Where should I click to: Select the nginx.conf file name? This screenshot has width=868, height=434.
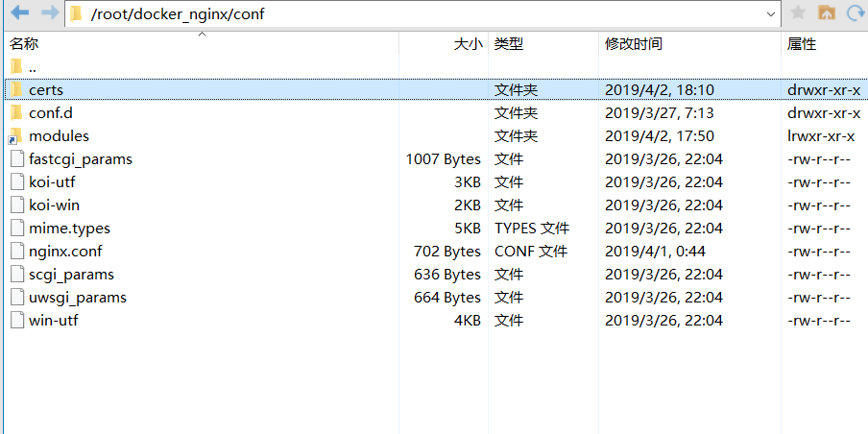pos(65,252)
